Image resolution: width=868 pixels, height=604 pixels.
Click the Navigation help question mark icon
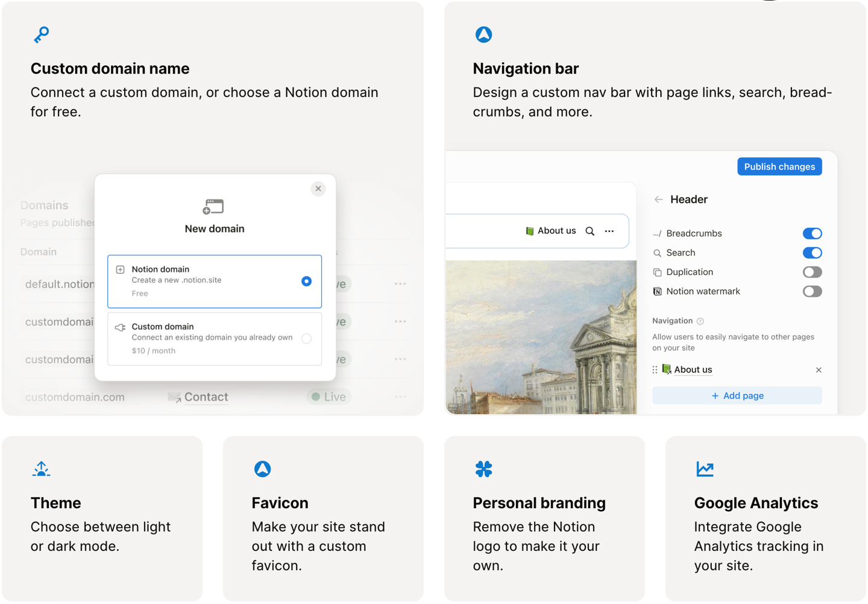tap(700, 321)
